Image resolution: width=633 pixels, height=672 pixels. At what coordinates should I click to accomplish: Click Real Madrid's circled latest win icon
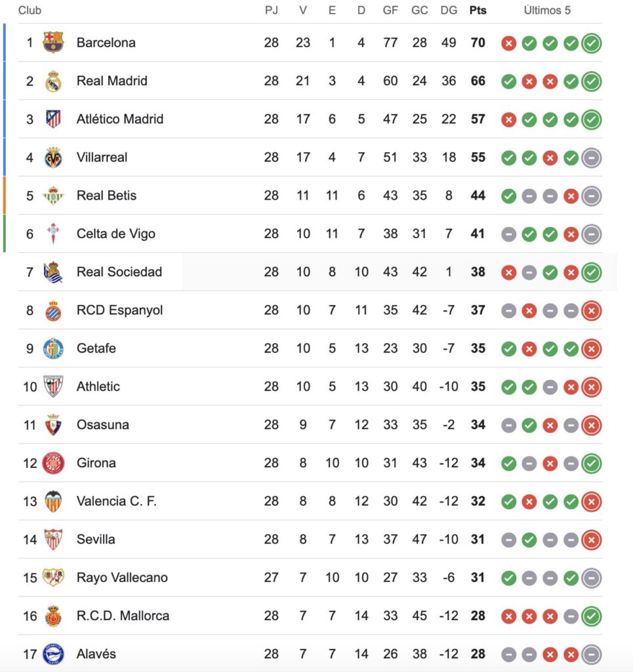(x=591, y=81)
